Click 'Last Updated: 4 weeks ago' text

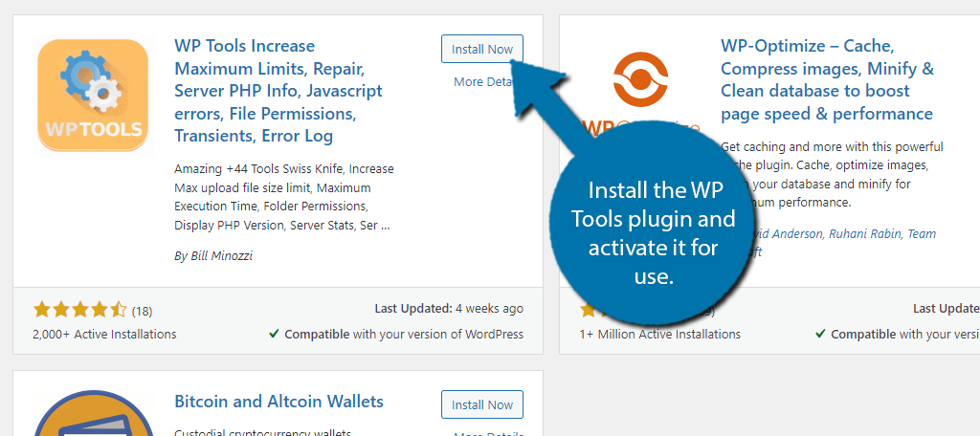click(449, 309)
